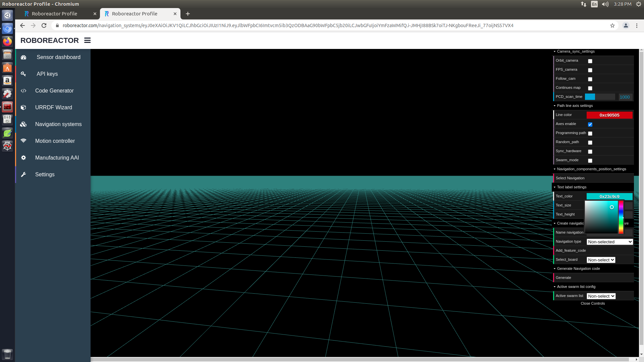Click the Sensor dashboard gauge icon

tap(23, 57)
